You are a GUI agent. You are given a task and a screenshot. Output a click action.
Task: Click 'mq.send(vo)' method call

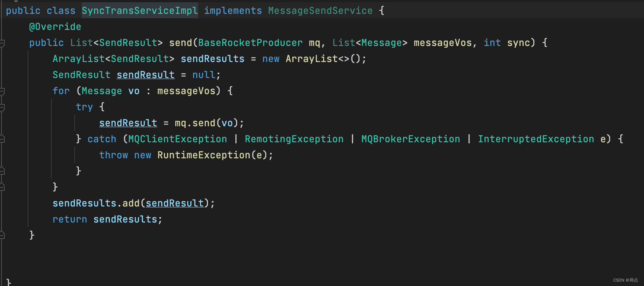(207, 123)
